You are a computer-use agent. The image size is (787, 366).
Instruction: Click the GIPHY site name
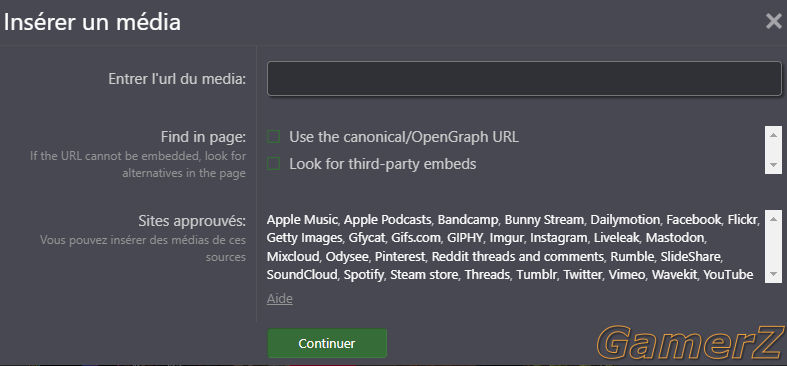click(x=465, y=237)
